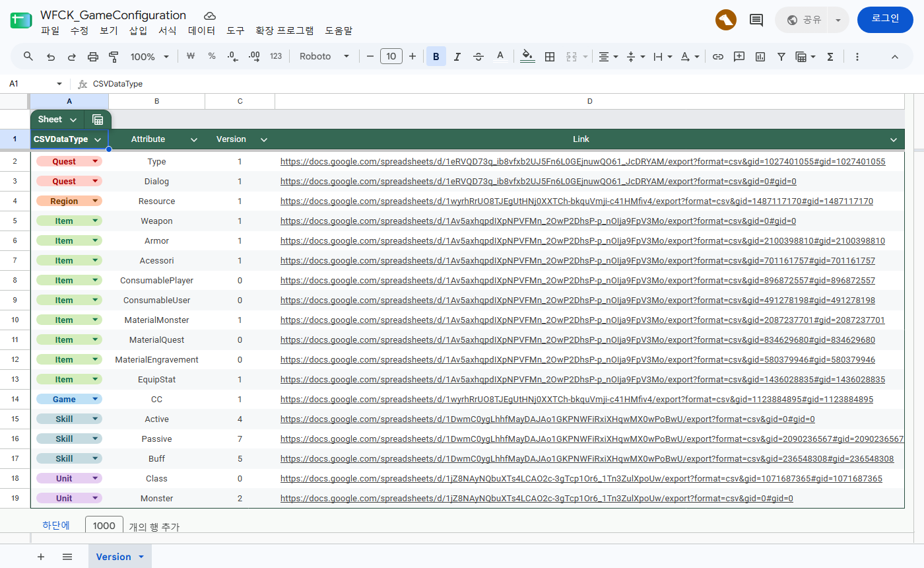Click the 공유 share button
The height and width of the screenshot is (568, 924).
coord(803,20)
